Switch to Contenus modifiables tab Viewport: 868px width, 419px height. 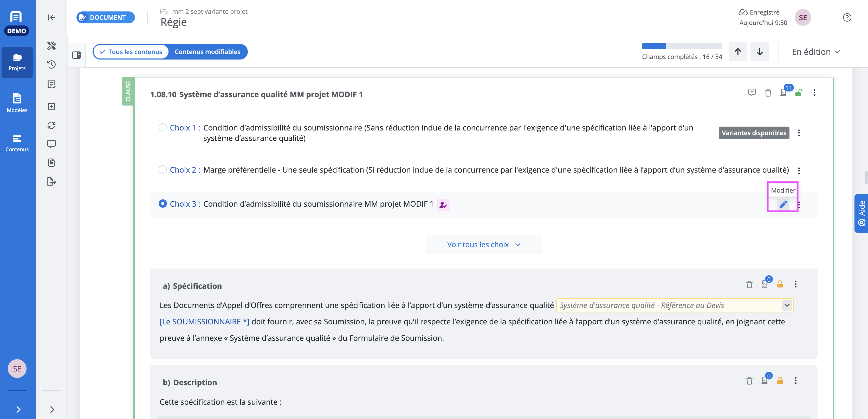207,52
